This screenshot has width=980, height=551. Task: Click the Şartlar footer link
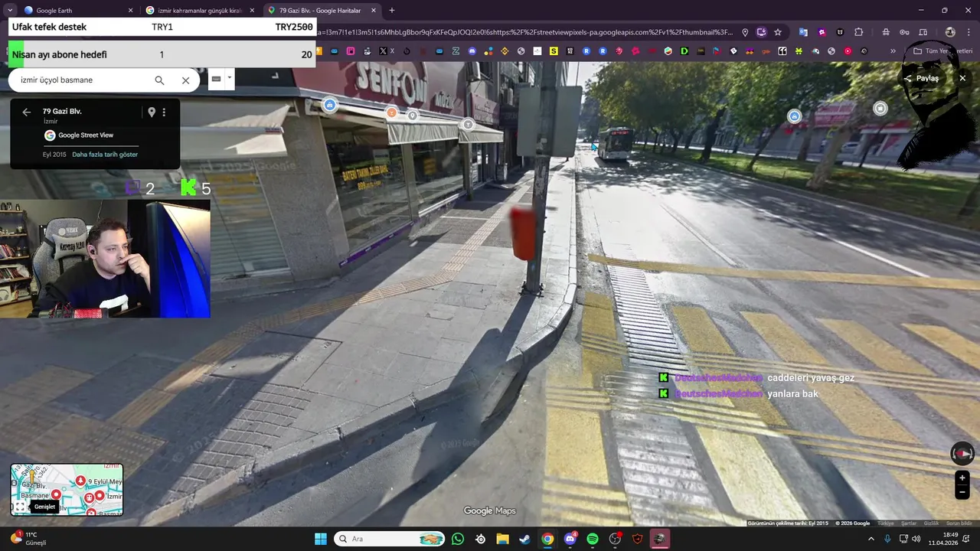[909, 523]
